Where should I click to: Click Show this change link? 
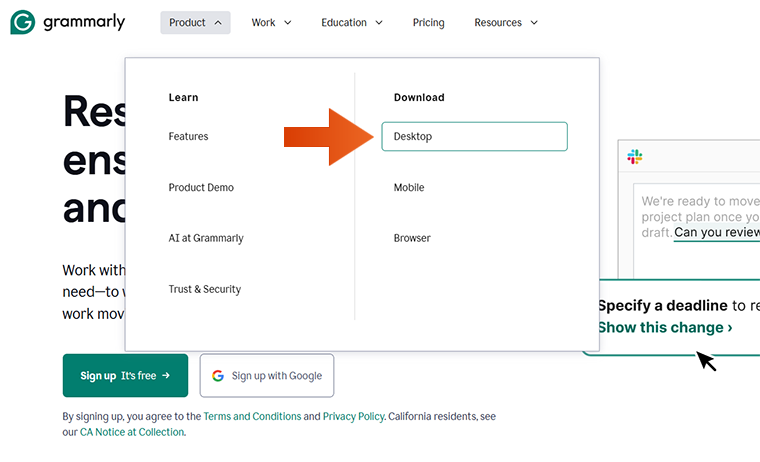[665, 328]
